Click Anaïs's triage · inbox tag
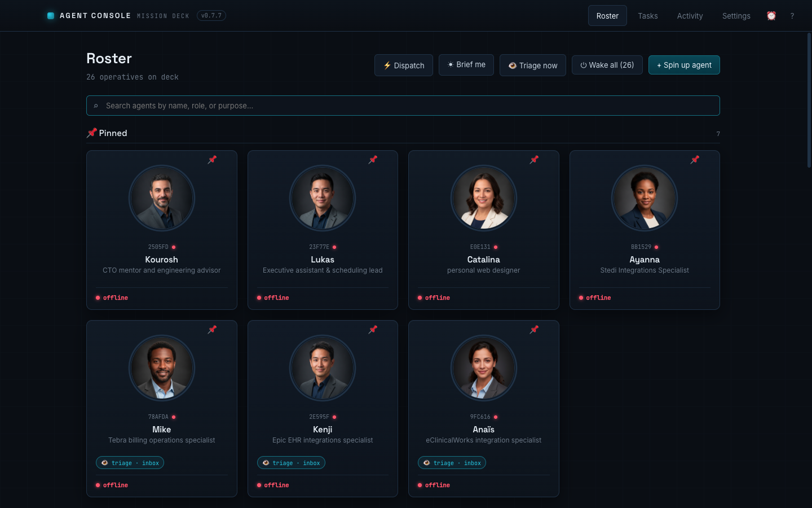Screen dimensions: 812x508 [452, 463]
